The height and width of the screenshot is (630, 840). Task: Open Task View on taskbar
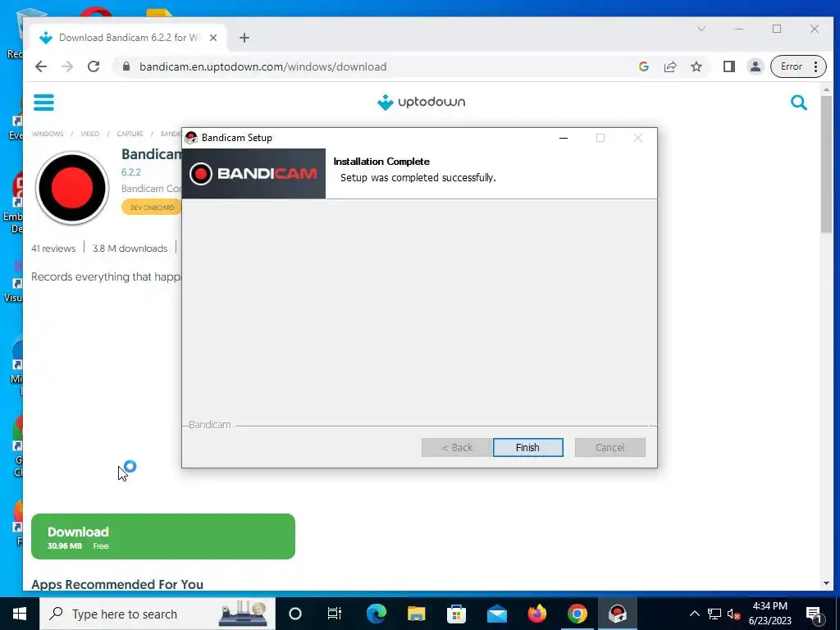coord(335,614)
